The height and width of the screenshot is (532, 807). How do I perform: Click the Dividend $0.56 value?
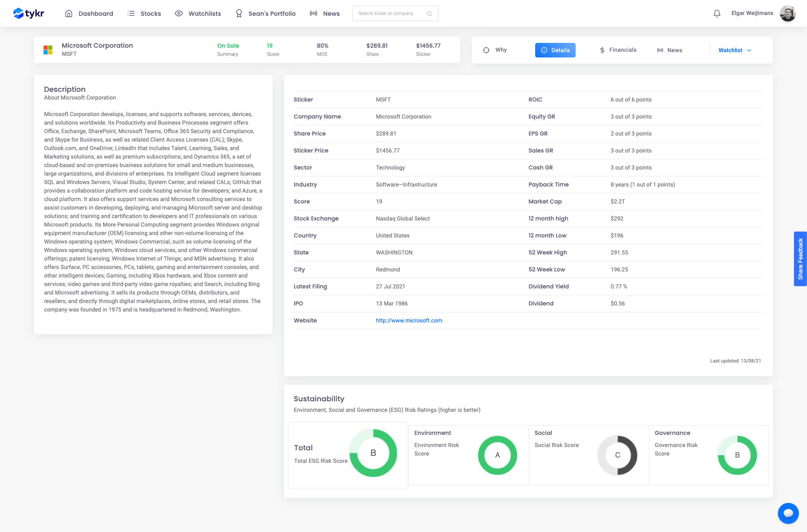coord(618,303)
